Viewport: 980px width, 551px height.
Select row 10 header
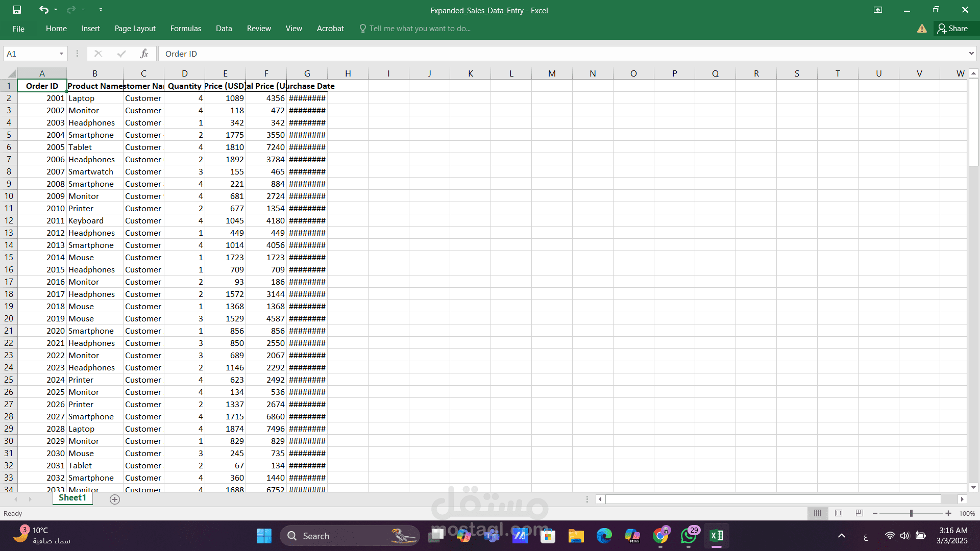point(9,196)
